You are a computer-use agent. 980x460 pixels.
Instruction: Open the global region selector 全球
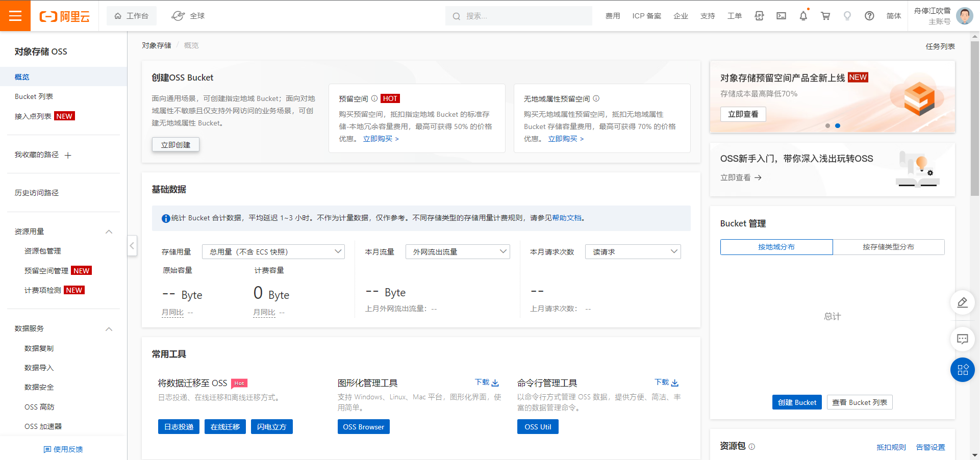coord(188,16)
